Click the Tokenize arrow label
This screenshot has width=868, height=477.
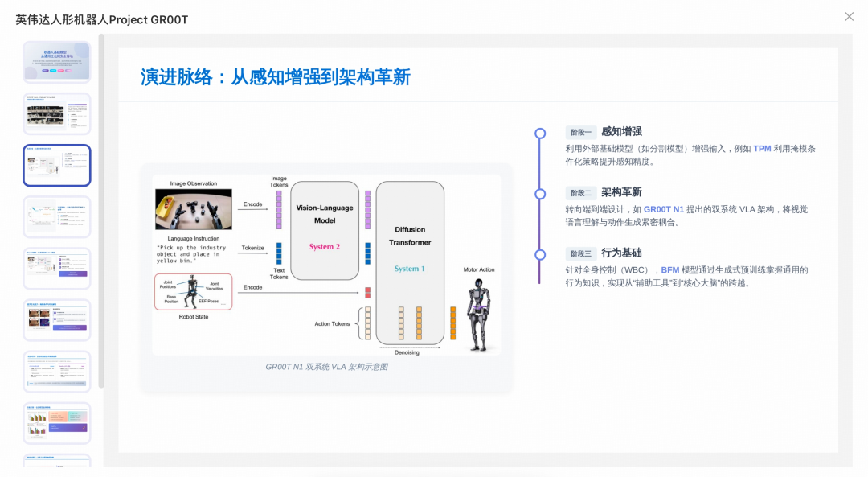252,248
